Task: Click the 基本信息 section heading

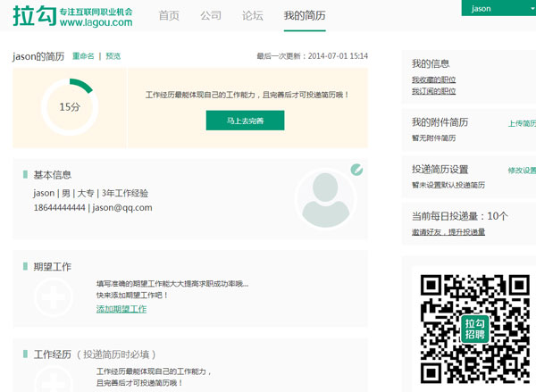Action: [53, 175]
